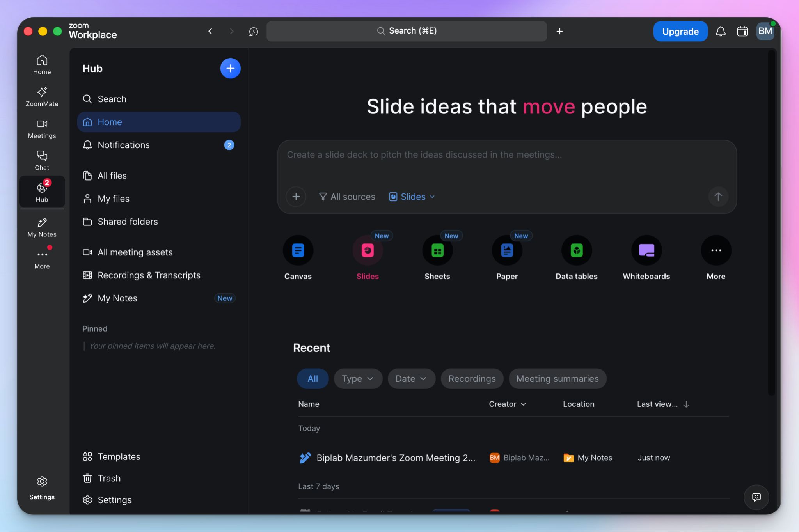Select the All filter chip
Viewport: 799px width, 532px height.
(312, 379)
